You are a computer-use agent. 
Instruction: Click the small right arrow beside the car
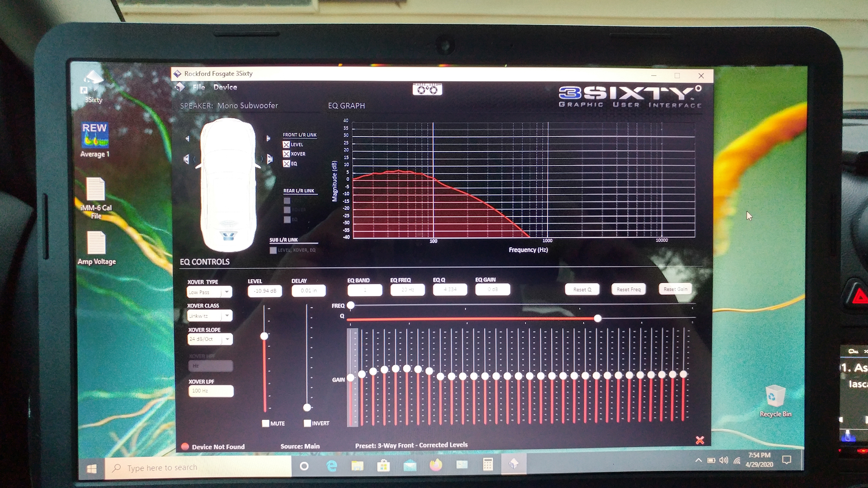coord(268,138)
